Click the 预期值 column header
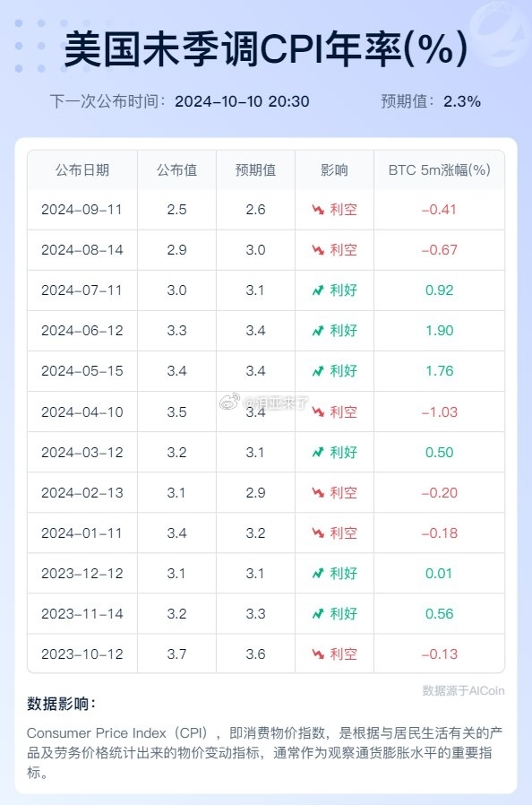The image size is (532, 805). [255, 170]
